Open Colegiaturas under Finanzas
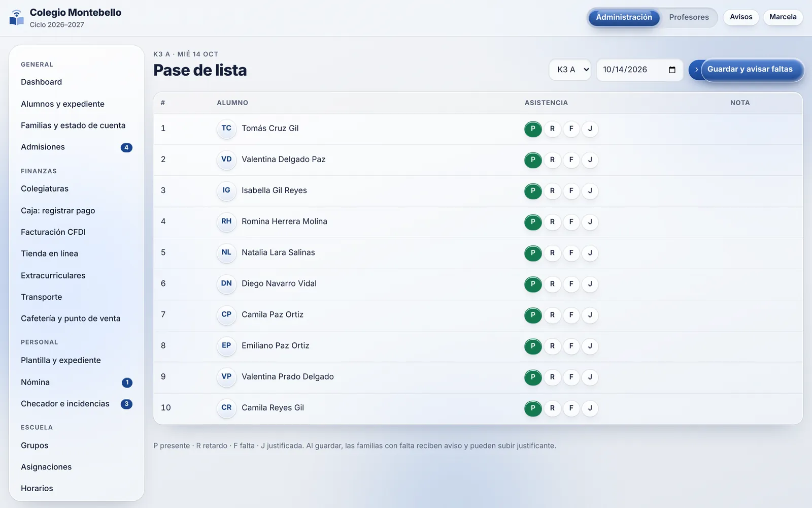 [x=77, y=189]
